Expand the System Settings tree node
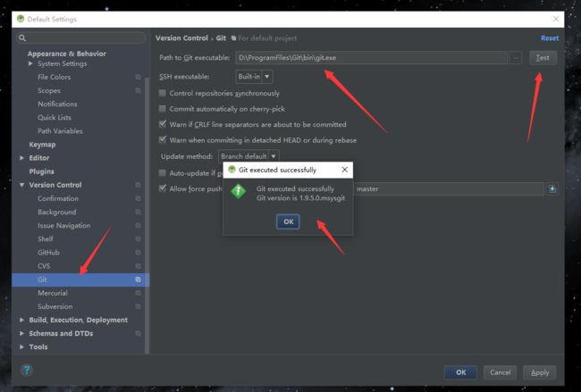Screen dimensions: 581x392 pyautogui.click(x=30, y=63)
